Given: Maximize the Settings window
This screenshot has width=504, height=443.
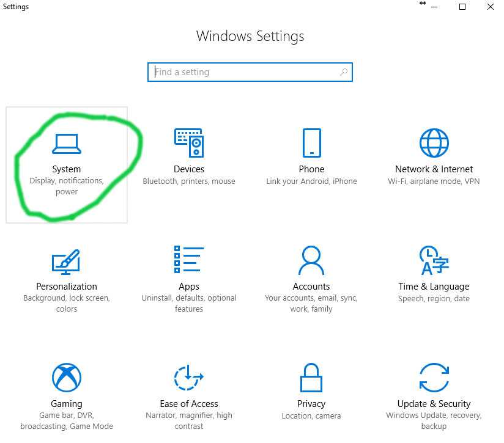Looking at the screenshot, I should coord(462,7).
